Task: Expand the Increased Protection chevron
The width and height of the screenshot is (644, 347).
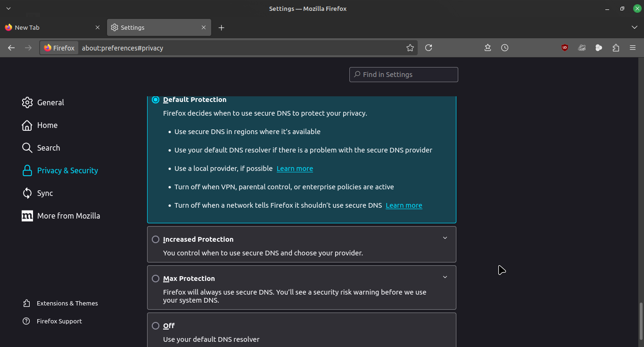Action: 445,238
